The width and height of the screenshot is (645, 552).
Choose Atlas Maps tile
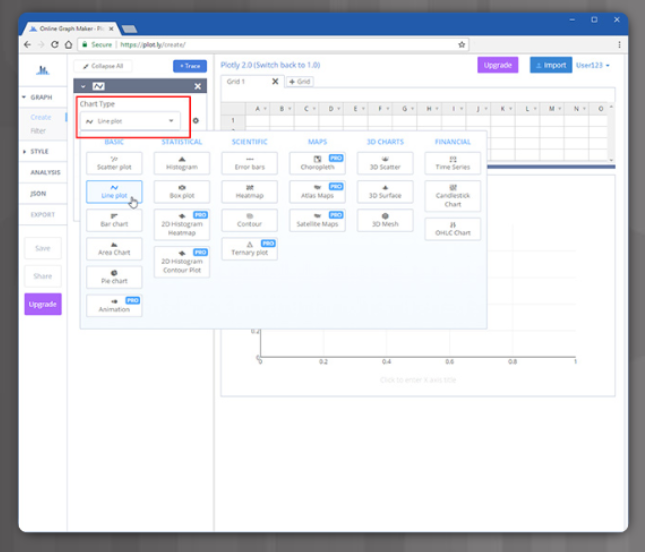[x=317, y=192]
